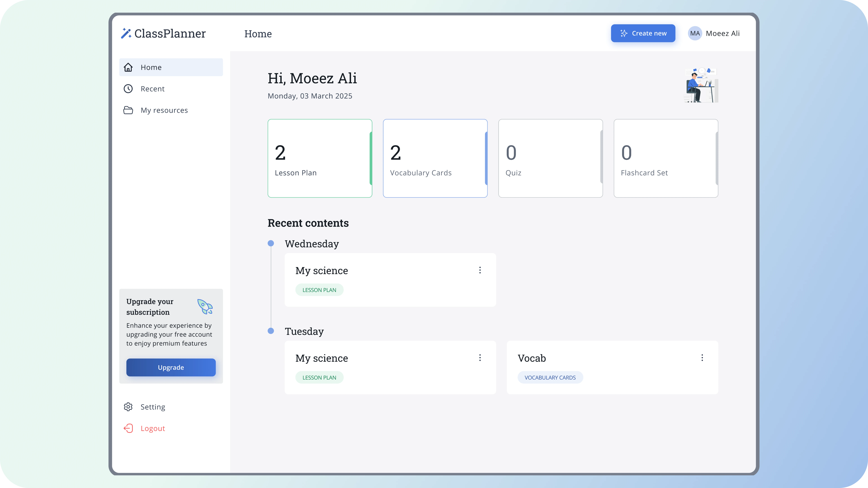Click the Upgrade button
Image resolution: width=868 pixels, height=488 pixels.
[x=171, y=367]
